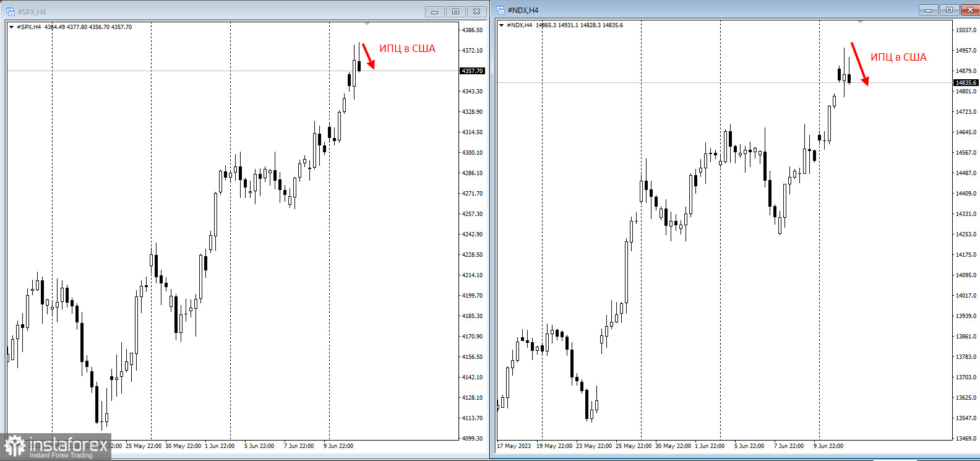The height and width of the screenshot is (461, 980).
Task: Click the 25 May 22:00 date on the SPX time axis
Action: [x=144, y=446]
